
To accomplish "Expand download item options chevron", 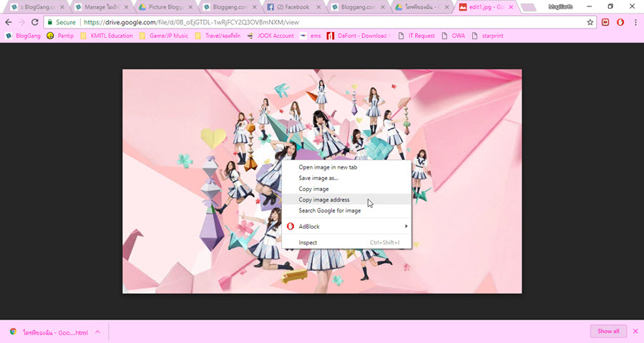I will click(98, 332).
